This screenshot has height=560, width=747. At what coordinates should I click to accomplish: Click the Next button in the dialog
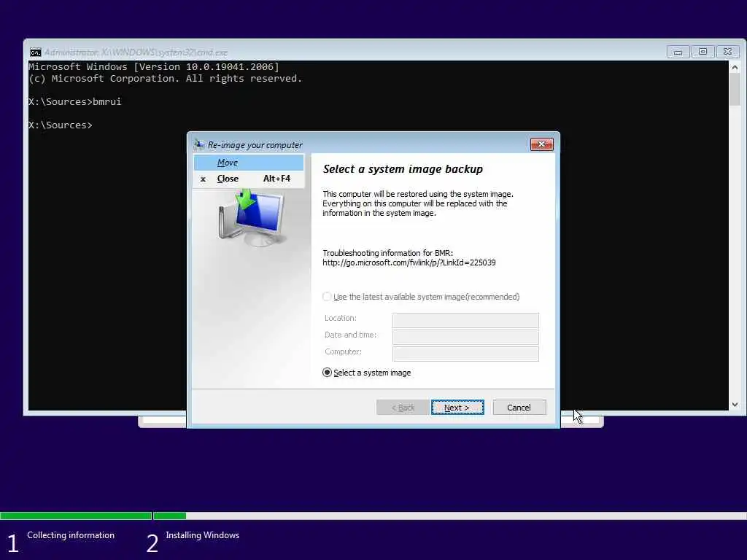[457, 408]
